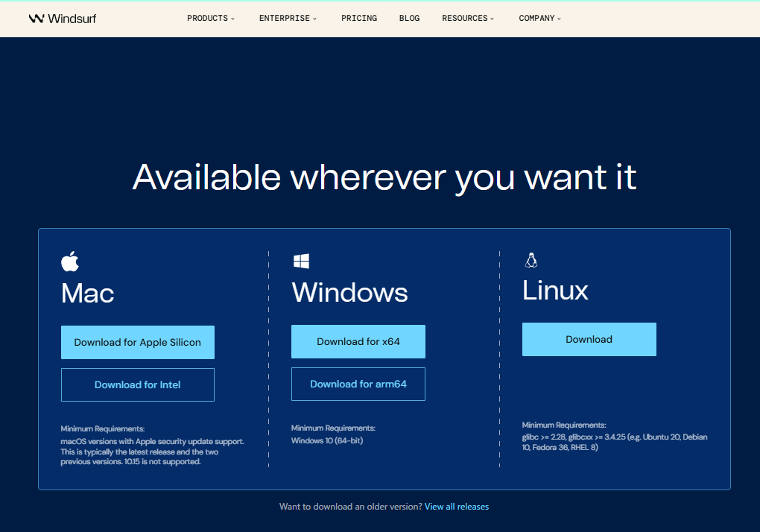760x532 pixels.
Task: Open the Enterprise dropdown menu
Action: tap(288, 19)
